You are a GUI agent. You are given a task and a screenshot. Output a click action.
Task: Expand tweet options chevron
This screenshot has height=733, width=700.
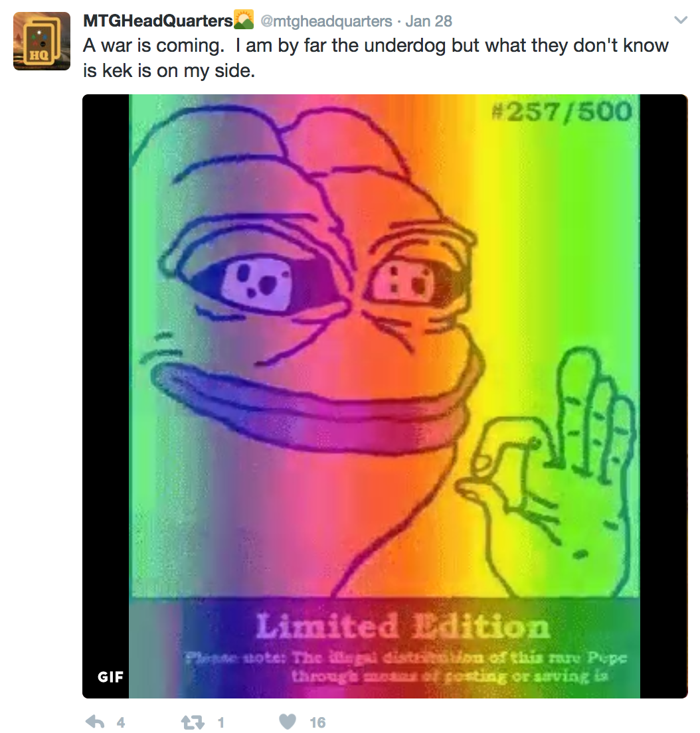pyautogui.click(x=681, y=20)
